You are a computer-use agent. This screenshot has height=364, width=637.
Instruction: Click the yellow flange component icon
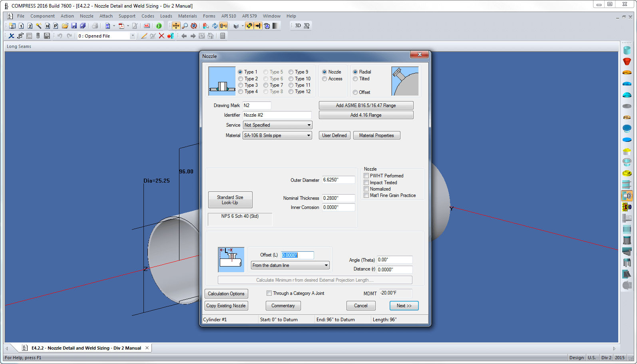click(627, 173)
